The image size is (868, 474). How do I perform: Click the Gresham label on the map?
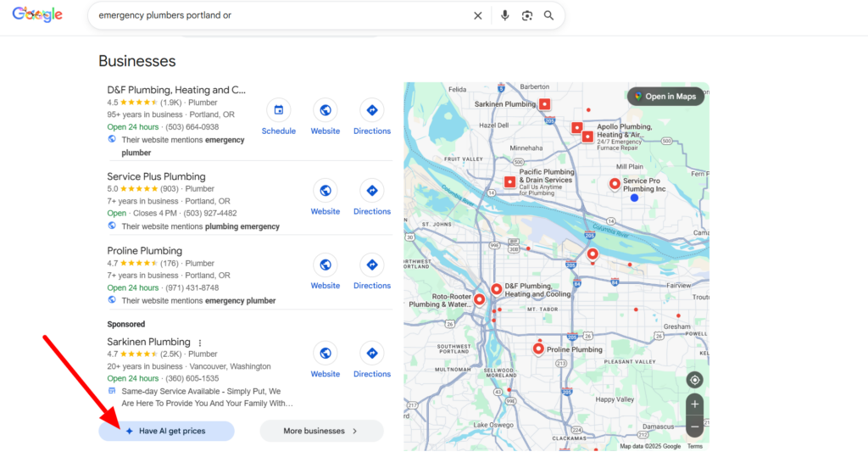click(677, 326)
